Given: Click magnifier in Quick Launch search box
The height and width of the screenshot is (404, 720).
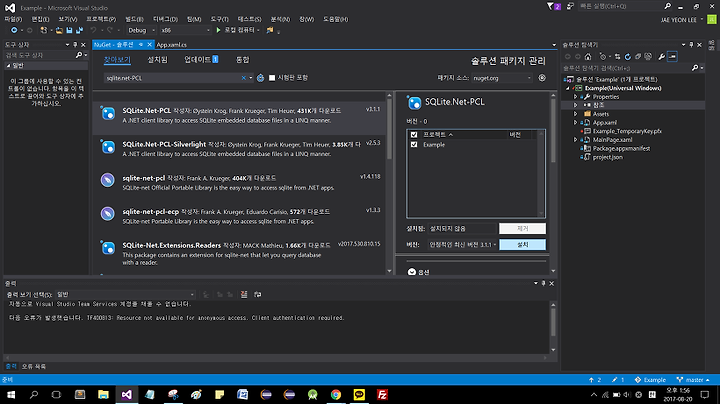Looking at the screenshot, I should click(x=668, y=6).
